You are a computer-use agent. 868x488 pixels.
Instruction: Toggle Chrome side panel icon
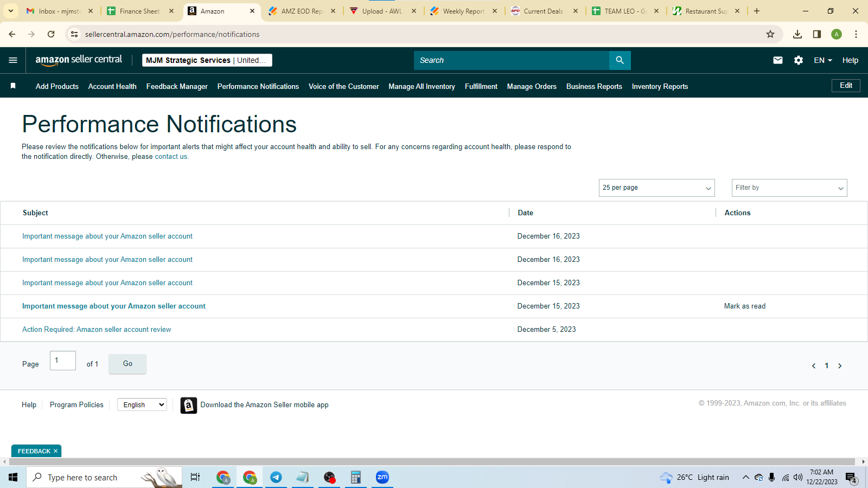coord(816,34)
